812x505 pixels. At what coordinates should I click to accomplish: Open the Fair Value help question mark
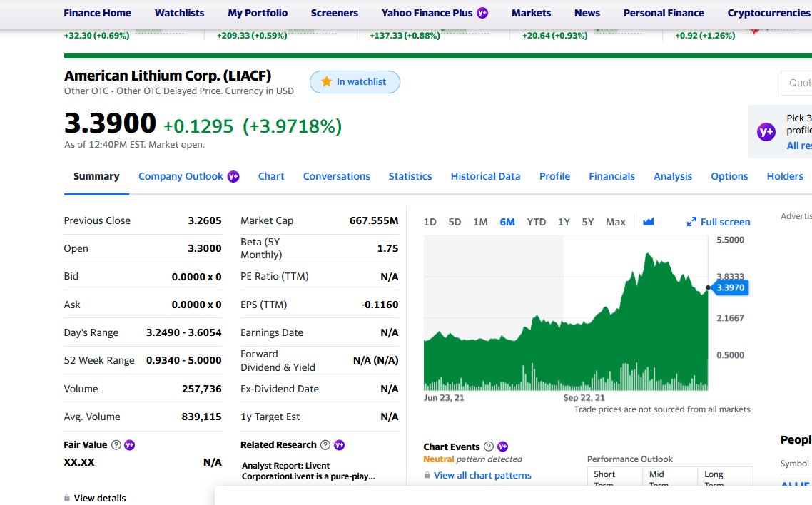116,445
